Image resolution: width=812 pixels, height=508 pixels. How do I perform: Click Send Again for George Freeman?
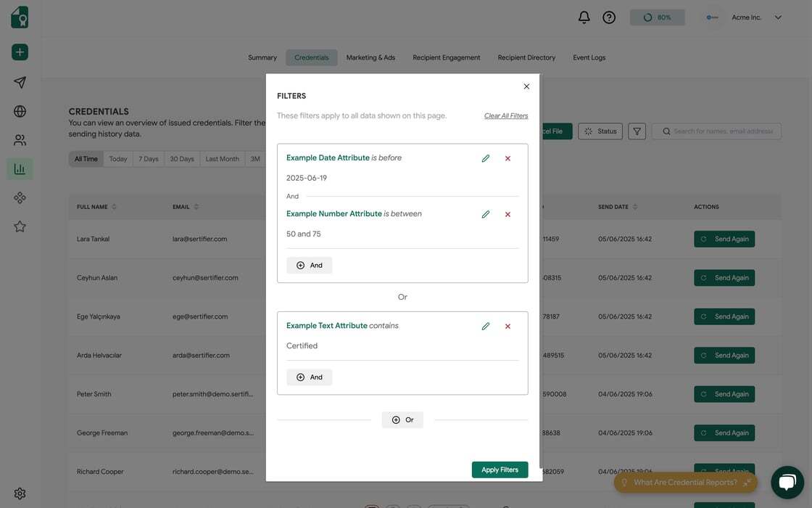pyautogui.click(x=724, y=433)
